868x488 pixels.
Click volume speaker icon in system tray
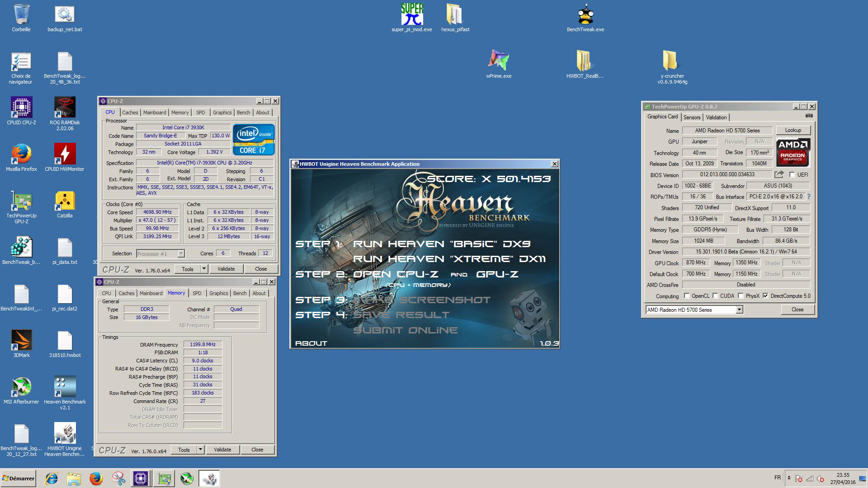(x=821, y=479)
